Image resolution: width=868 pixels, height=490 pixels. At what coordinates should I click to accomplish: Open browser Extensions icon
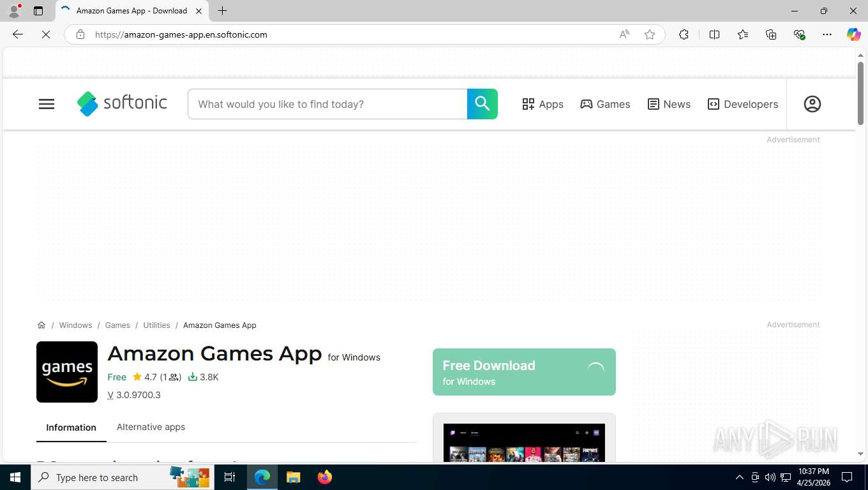point(684,34)
